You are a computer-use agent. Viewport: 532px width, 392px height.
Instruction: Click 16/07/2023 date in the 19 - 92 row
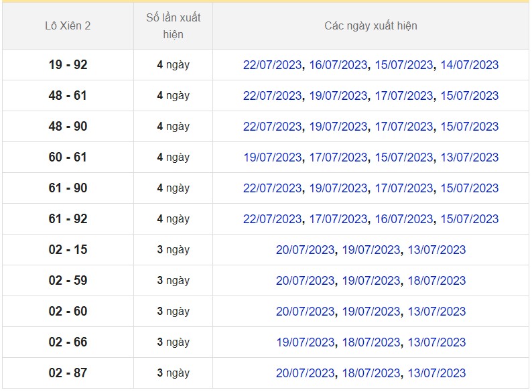click(338, 65)
